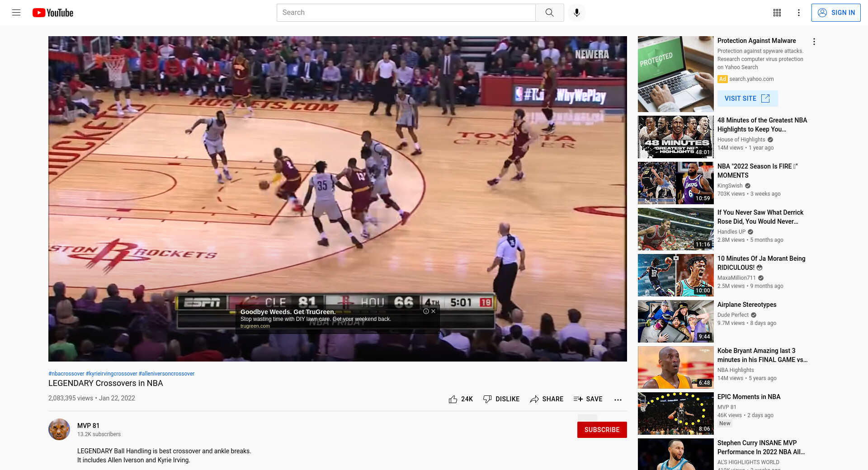
Task: Open KingSwish channel name
Action: point(730,186)
